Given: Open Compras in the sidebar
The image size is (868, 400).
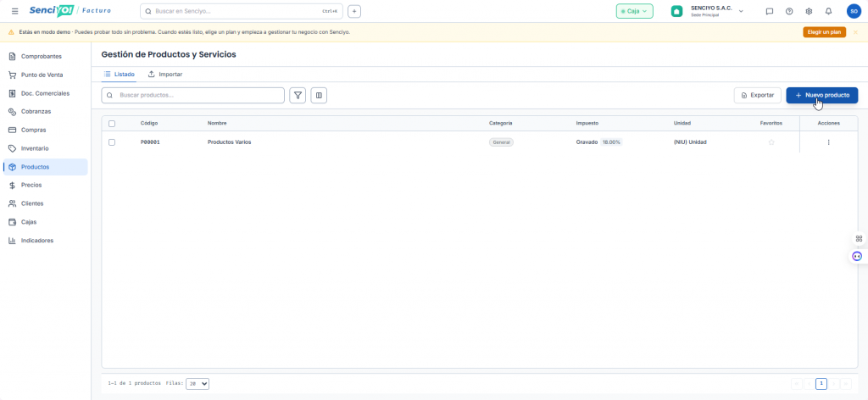Looking at the screenshot, I should (46, 130).
